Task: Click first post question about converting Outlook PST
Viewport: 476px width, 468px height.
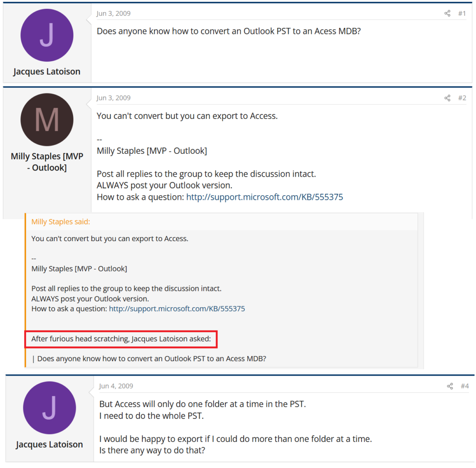Action: tap(229, 31)
